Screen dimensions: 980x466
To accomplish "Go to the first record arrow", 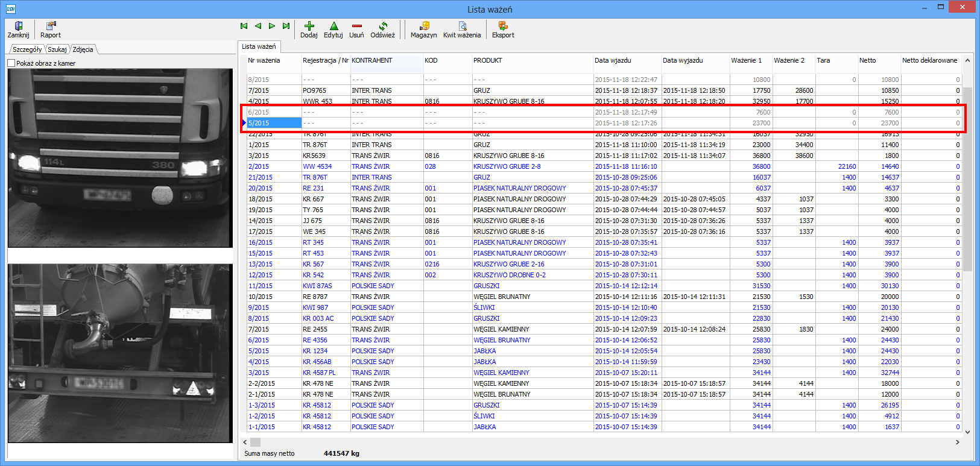I will pyautogui.click(x=244, y=26).
